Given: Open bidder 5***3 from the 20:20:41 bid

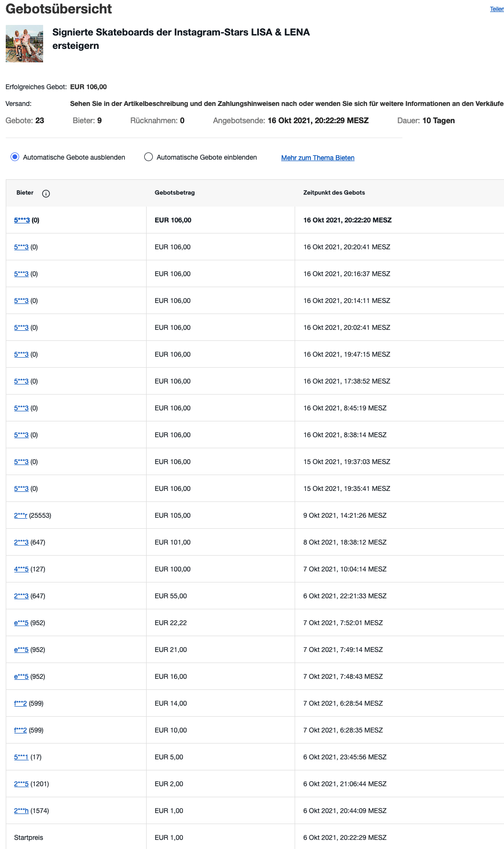Looking at the screenshot, I should [x=22, y=247].
